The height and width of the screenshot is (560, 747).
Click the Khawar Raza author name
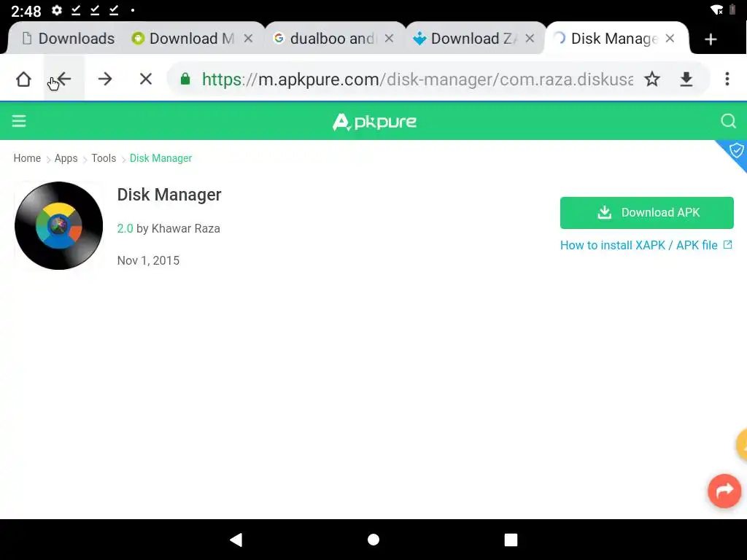[x=186, y=228]
